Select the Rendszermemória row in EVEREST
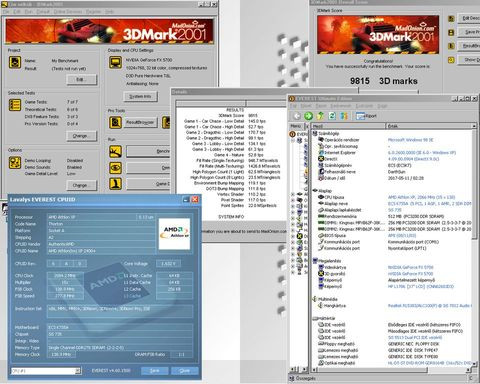The image size is (480, 384). point(392,216)
